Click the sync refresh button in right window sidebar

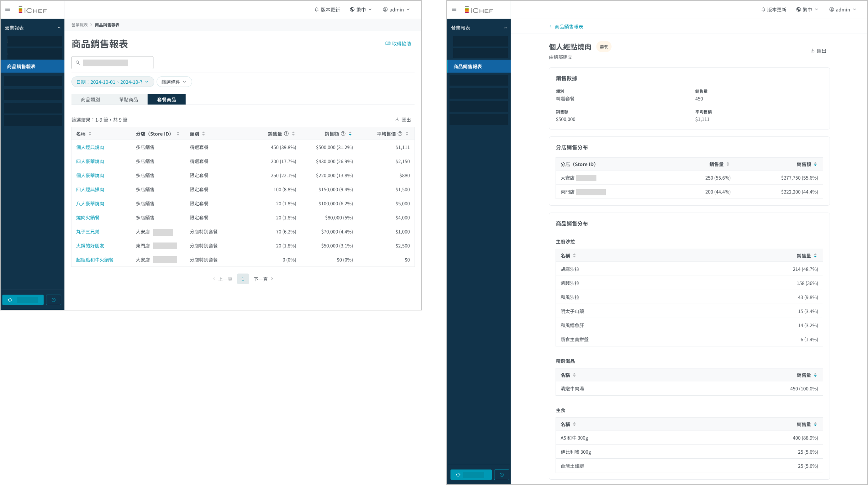pos(471,474)
